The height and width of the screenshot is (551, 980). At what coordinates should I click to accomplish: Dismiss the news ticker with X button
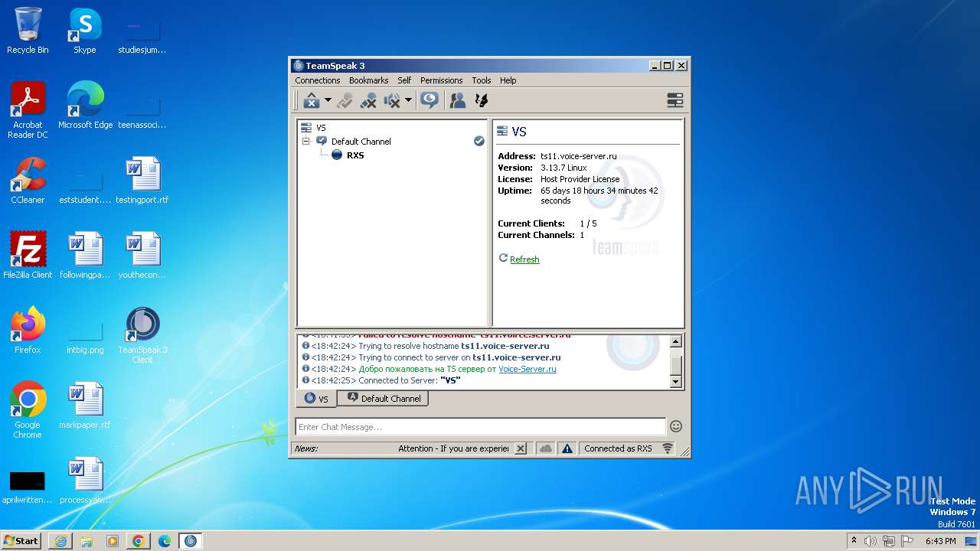pos(521,448)
